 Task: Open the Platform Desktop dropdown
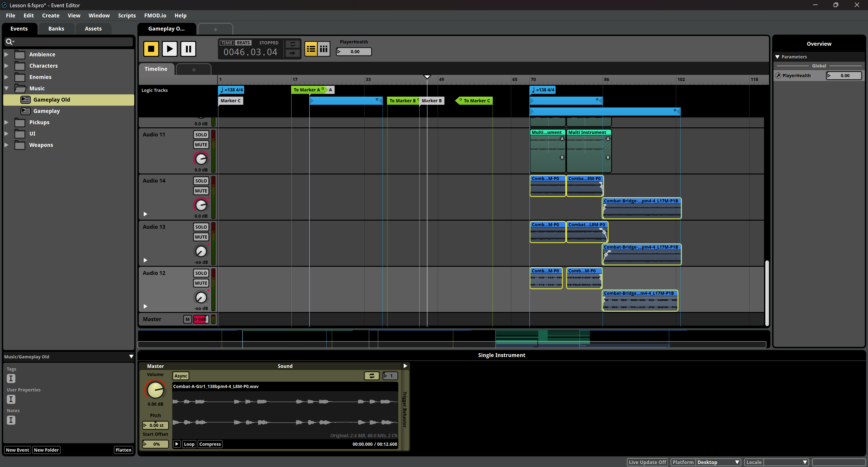point(718,462)
